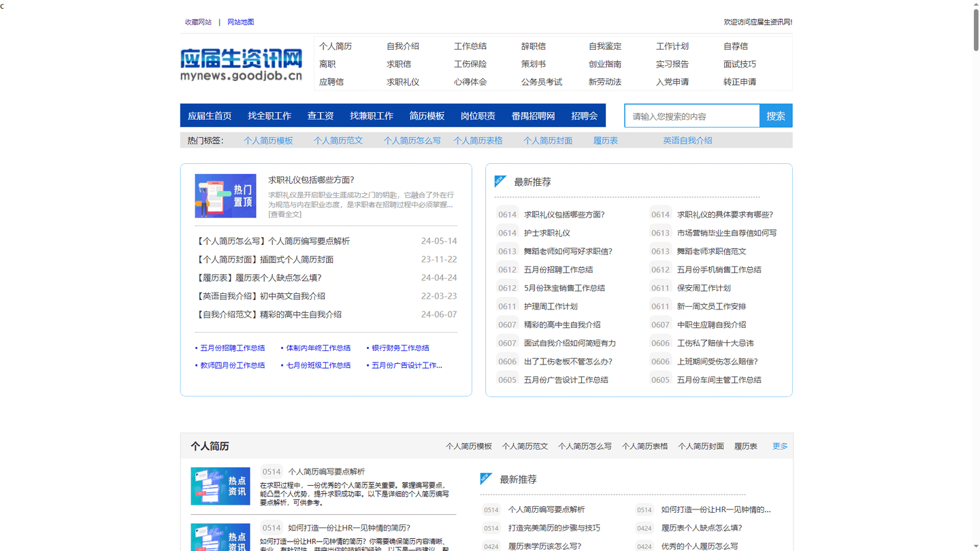Open 5月份珠宝销售工作总结
The height and width of the screenshot is (551, 980).
click(564, 288)
